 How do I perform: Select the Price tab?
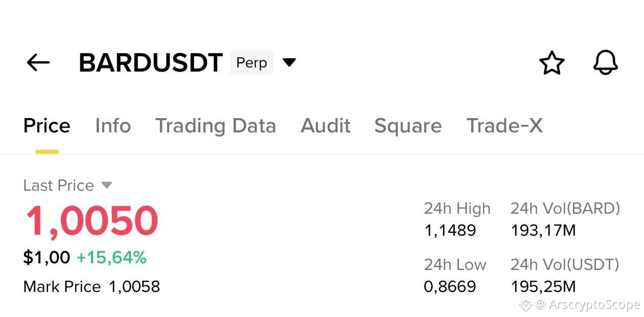[x=47, y=126]
